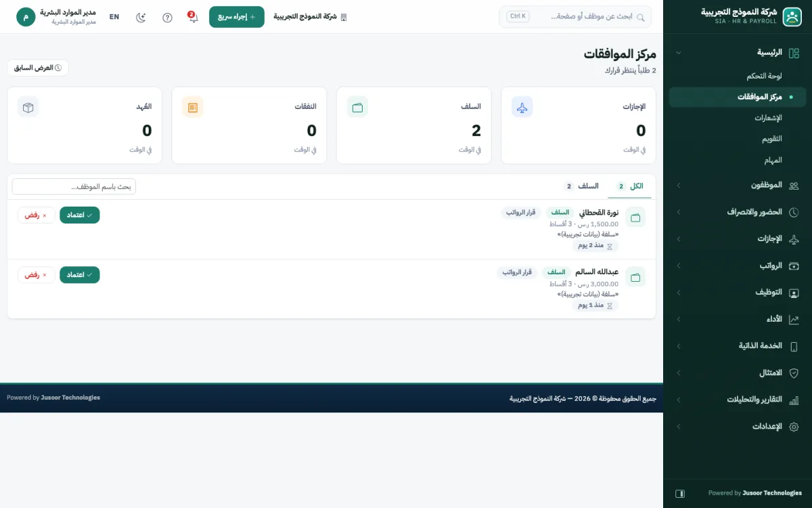This screenshot has height=508, width=812.
Task: Click the Jusoor Technologies footer link
Action: click(x=70, y=398)
